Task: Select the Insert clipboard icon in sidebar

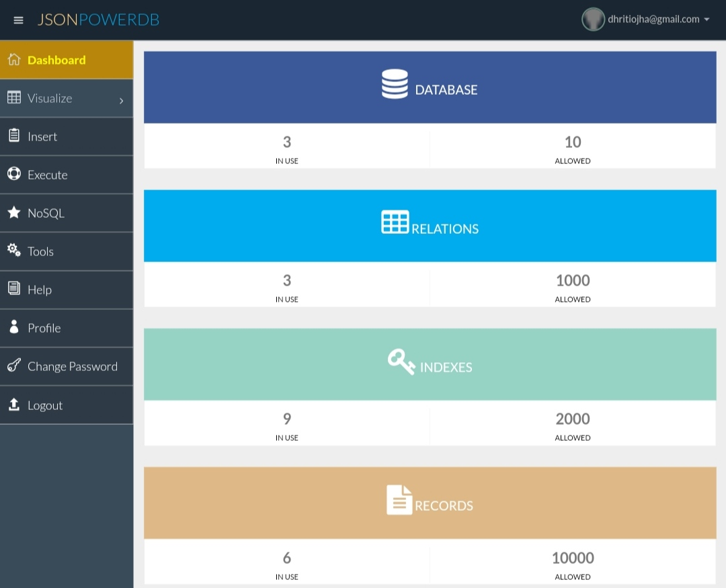Action: 14,134
